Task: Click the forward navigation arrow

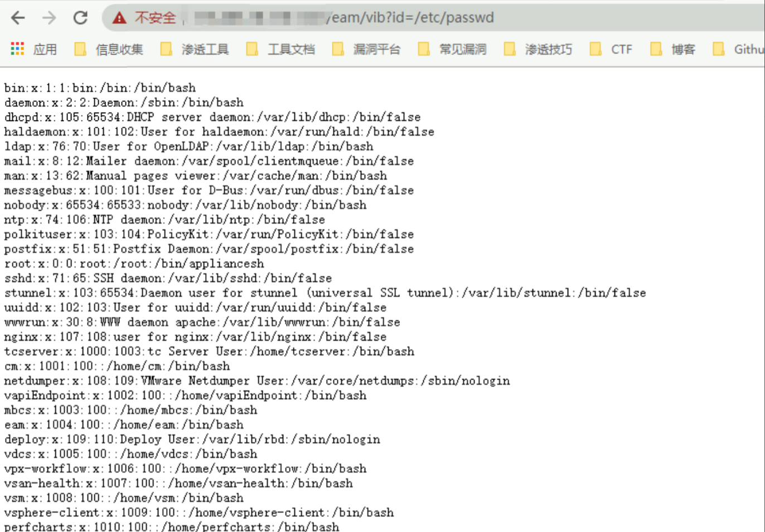Action: [49, 18]
